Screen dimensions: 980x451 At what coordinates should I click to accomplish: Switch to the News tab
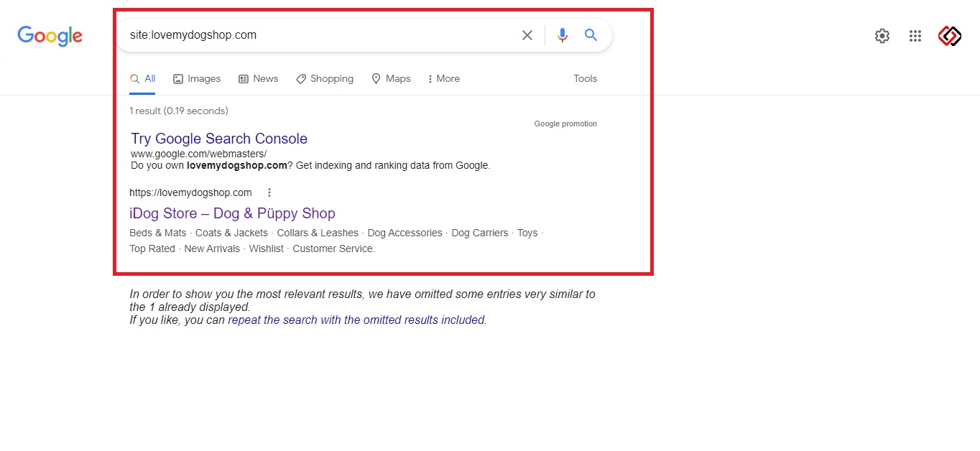click(x=258, y=79)
